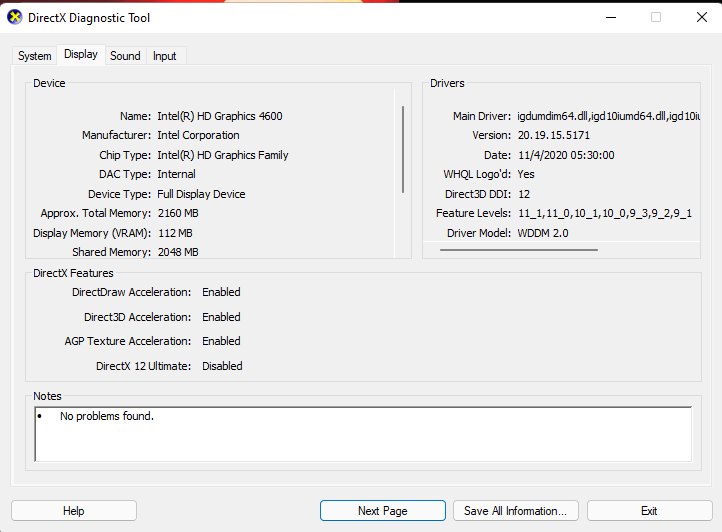This screenshot has height=532, width=722.
Task: Select the text Intel(R) HD Graphics 4600
Action: pyautogui.click(x=220, y=116)
